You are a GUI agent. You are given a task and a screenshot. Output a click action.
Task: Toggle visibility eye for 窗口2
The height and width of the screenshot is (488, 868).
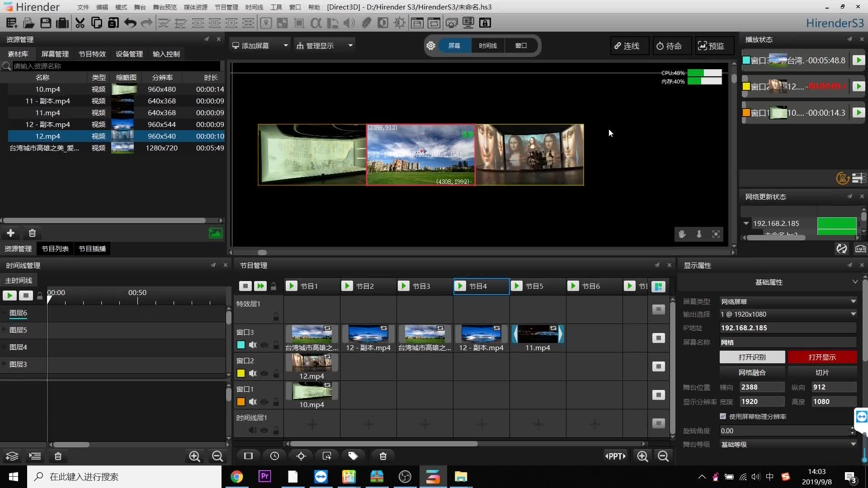click(264, 373)
